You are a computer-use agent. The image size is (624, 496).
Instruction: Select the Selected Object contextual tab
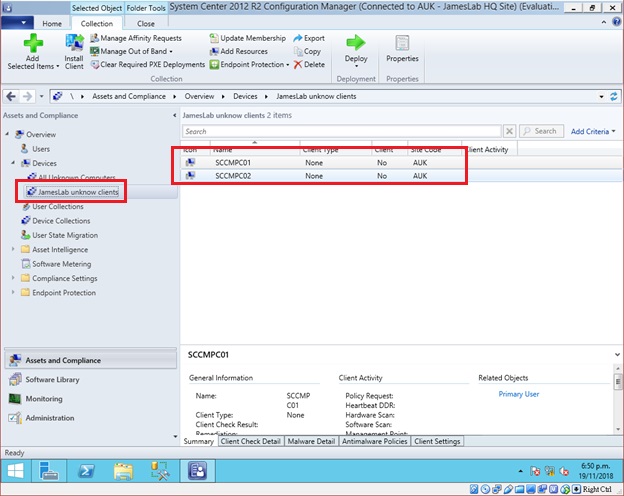pos(97,8)
